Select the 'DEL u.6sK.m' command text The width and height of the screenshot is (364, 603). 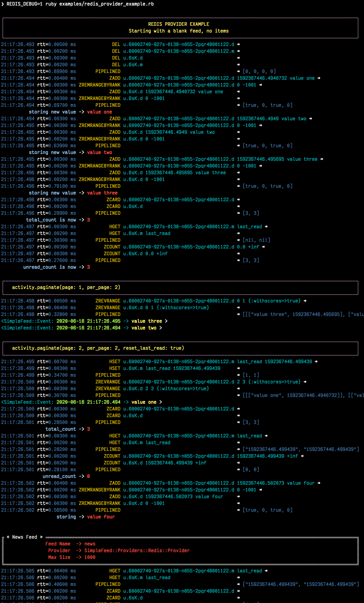coord(127,65)
